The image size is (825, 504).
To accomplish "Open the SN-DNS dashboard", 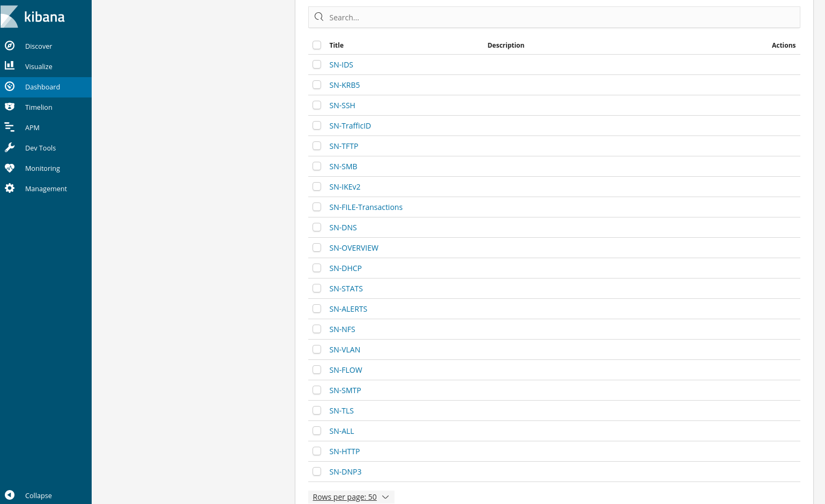I will (343, 228).
